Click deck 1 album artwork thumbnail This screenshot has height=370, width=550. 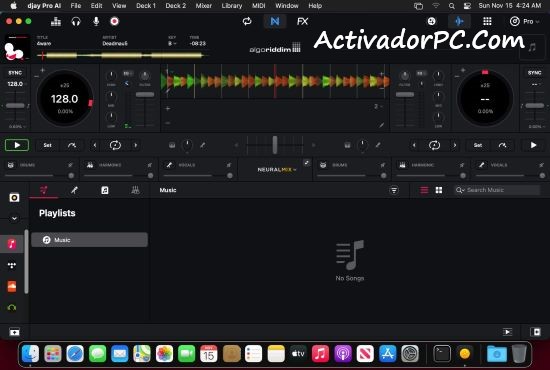coord(16,47)
